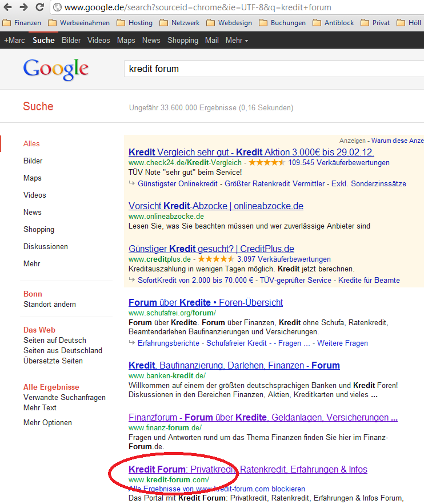Open Günstiger Kredit gesucht CreditPlus ad
This screenshot has height=504, width=424.
(x=211, y=249)
